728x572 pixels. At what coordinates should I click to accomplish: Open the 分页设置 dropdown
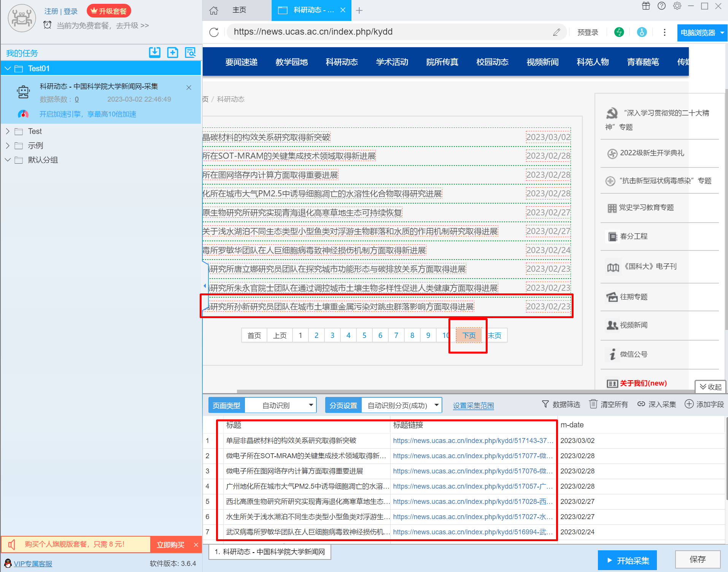tap(402, 405)
